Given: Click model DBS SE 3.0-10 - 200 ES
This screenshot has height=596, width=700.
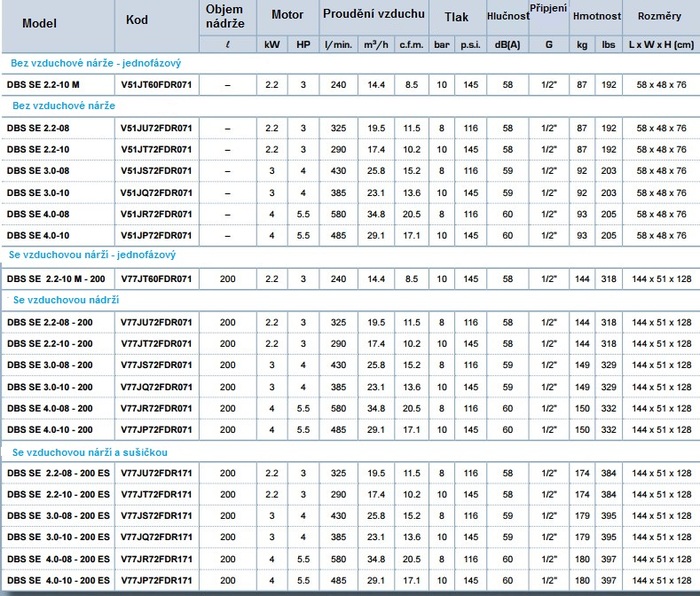Looking at the screenshot, I should pos(58,538).
